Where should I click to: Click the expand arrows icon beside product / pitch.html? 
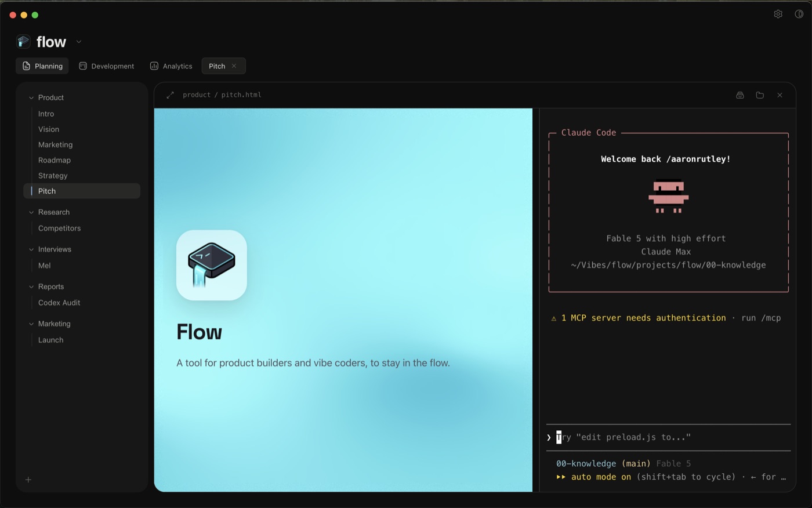pos(170,95)
